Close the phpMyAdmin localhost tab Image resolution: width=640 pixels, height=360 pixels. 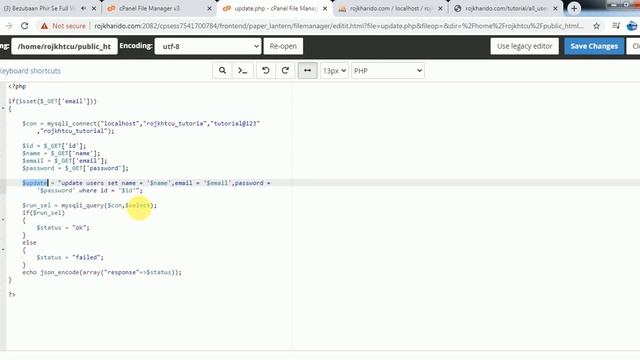click(440, 8)
